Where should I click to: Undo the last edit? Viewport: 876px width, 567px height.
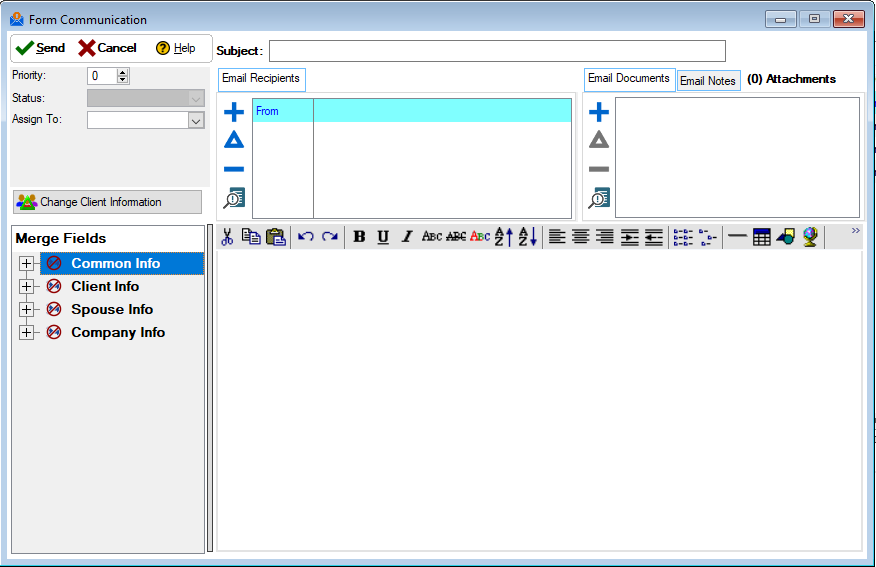coord(306,237)
